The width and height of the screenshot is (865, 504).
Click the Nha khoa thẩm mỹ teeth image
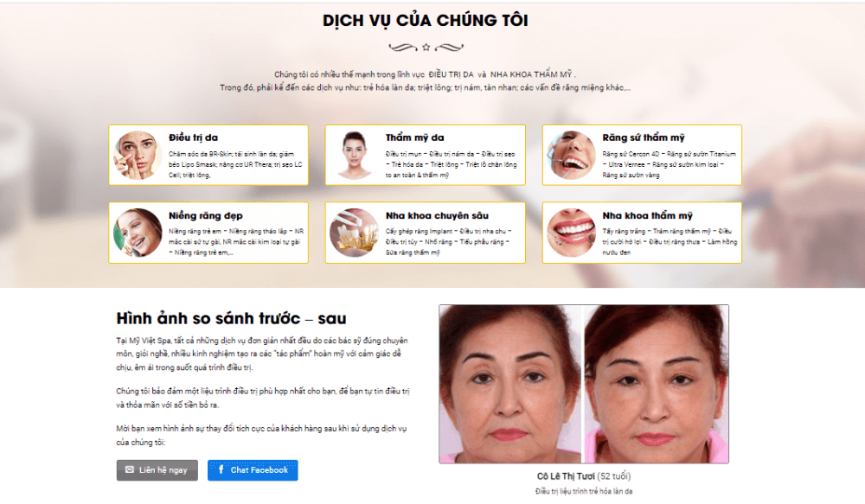tap(571, 233)
